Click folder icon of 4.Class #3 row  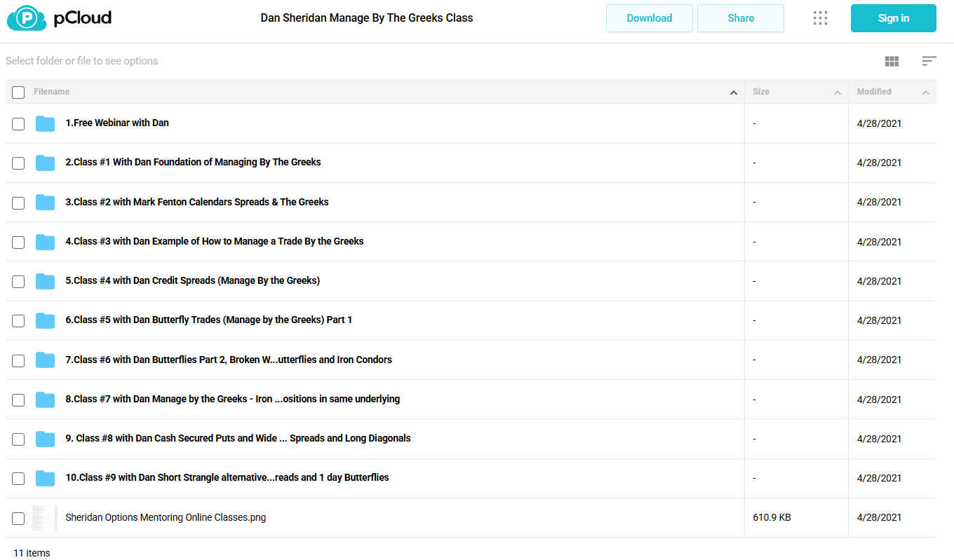pos(45,242)
